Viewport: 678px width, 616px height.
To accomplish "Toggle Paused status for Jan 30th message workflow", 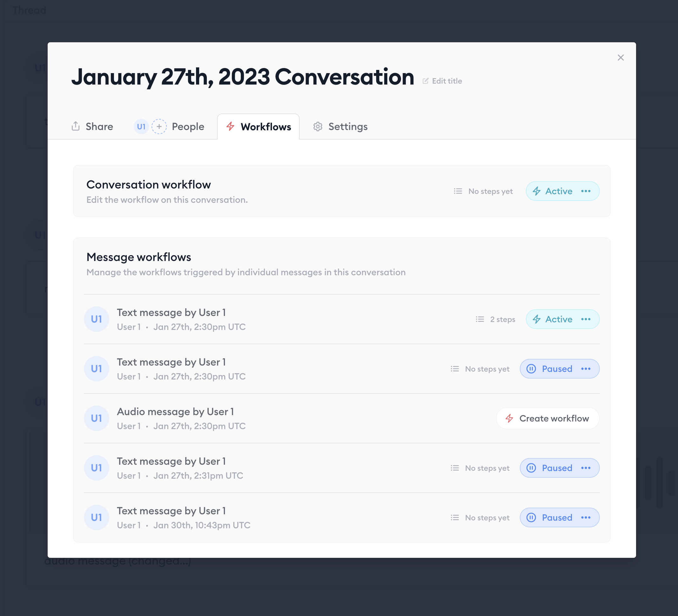I will (550, 517).
